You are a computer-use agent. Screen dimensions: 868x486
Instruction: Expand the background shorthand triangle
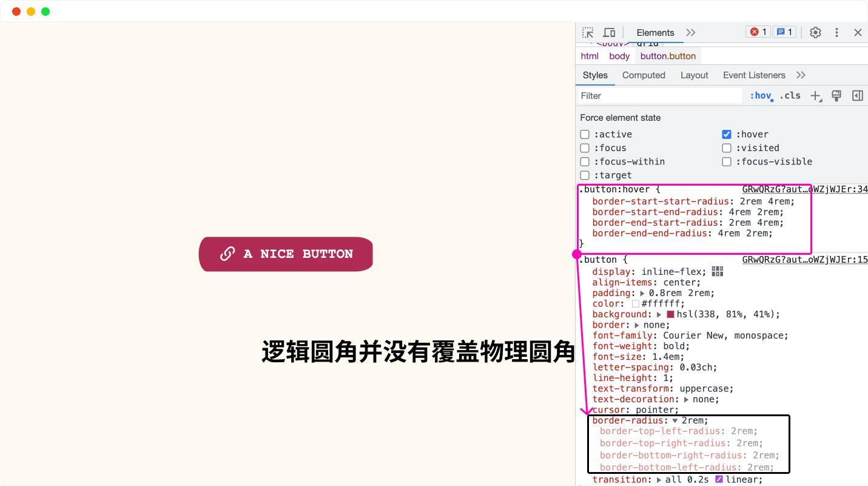[x=659, y=314]
